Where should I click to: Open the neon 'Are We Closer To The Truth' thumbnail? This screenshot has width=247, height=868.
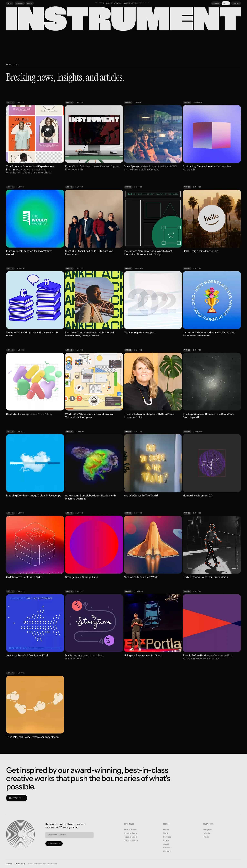pos(153,463)
